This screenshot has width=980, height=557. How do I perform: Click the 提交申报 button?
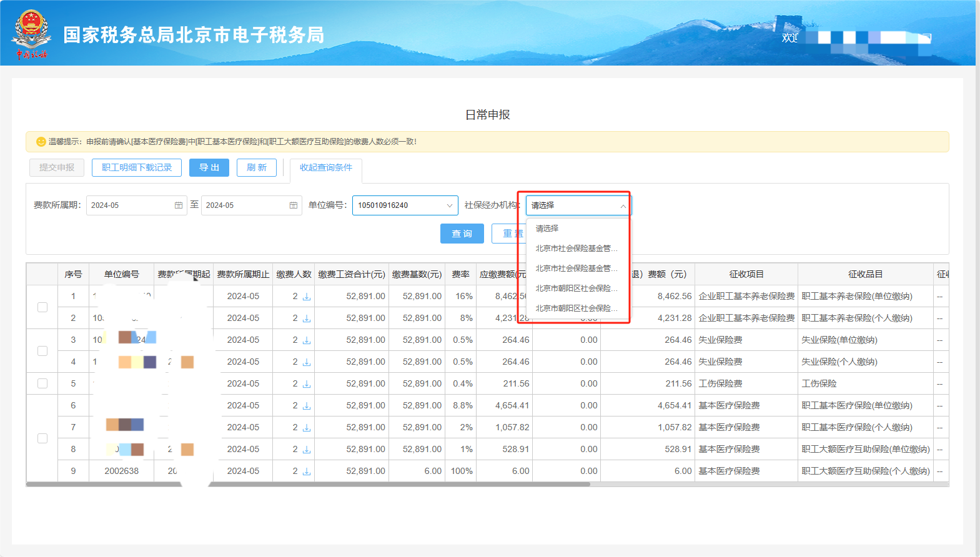click(x=57, y=167)
